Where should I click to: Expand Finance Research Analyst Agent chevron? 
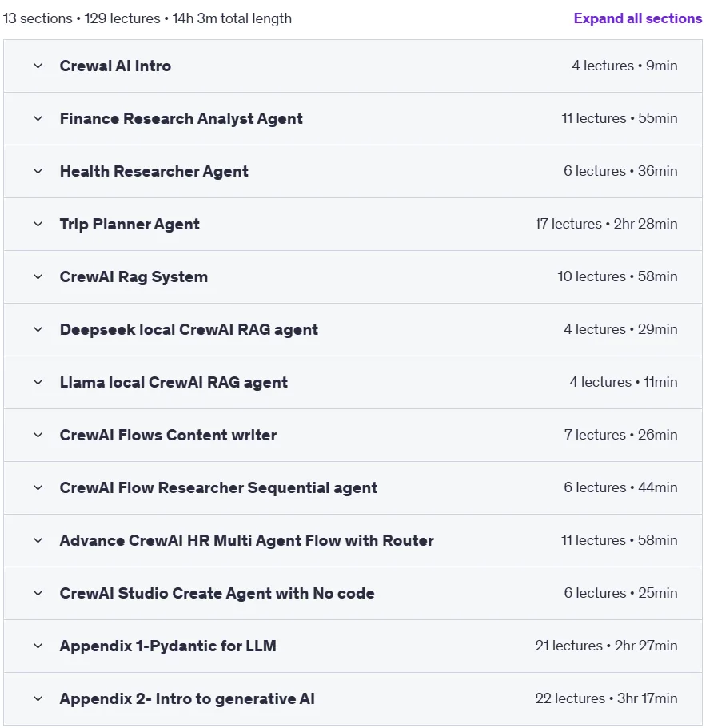point(38,118)
